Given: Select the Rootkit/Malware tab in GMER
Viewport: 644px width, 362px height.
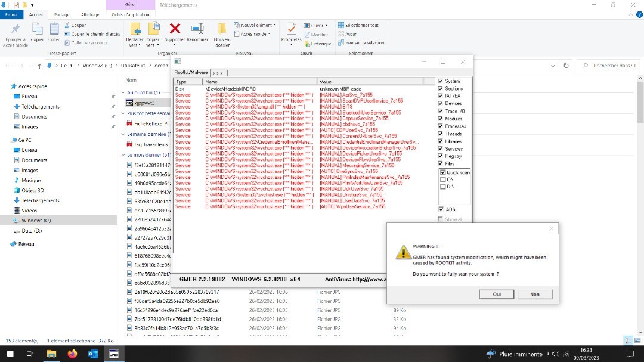Looking at the screenshot, I should 191,72.
